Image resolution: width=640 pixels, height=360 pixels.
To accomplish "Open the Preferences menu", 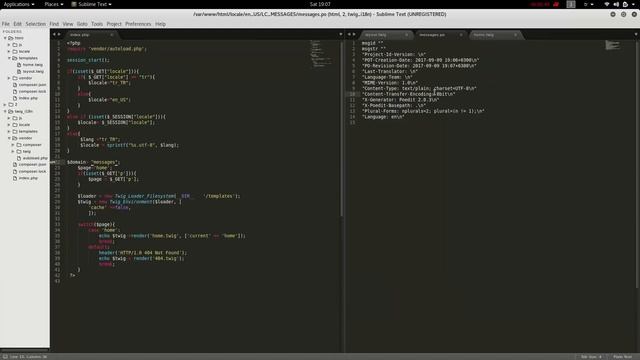I will [x=138, y=24].
